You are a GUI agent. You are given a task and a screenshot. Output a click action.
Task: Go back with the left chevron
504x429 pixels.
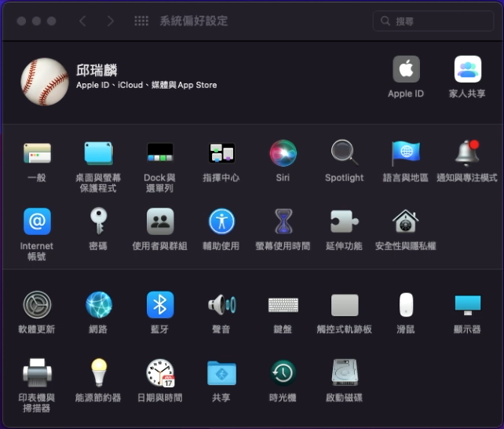point(82,21)
